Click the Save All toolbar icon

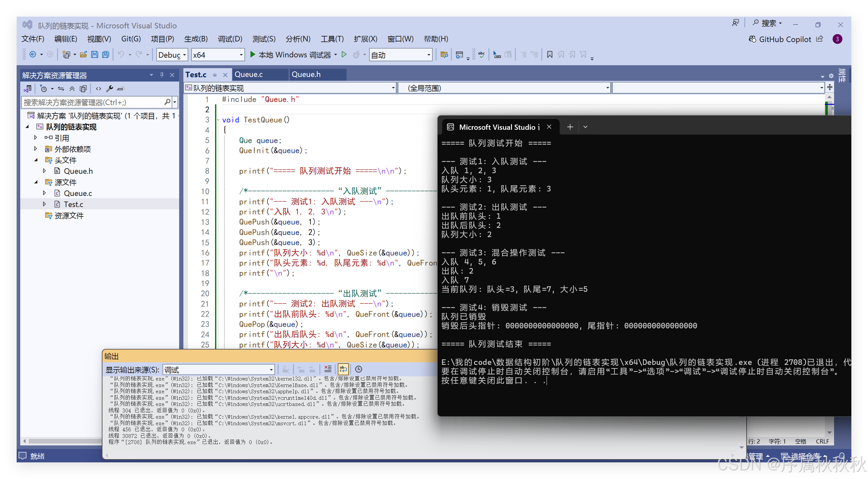coord(106,54)
